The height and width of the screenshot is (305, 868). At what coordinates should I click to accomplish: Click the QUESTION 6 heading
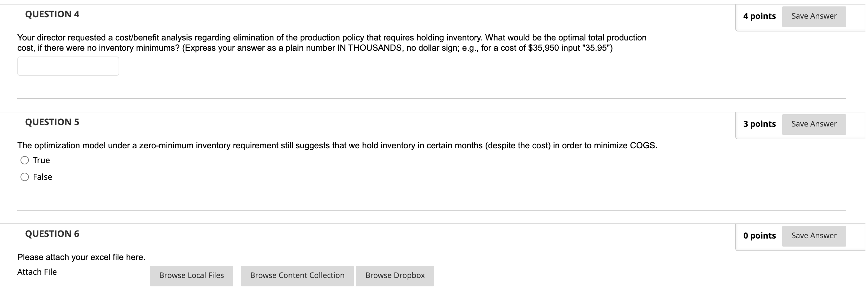click(x=52, y=233)
